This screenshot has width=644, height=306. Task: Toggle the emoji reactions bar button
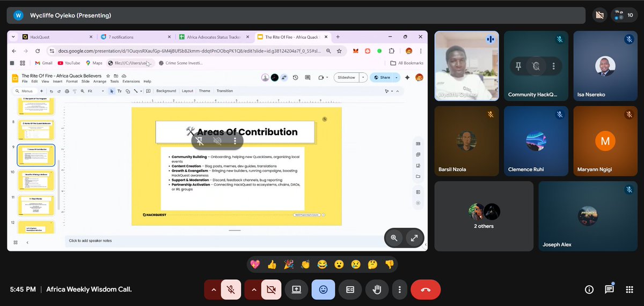coord(323,289)
